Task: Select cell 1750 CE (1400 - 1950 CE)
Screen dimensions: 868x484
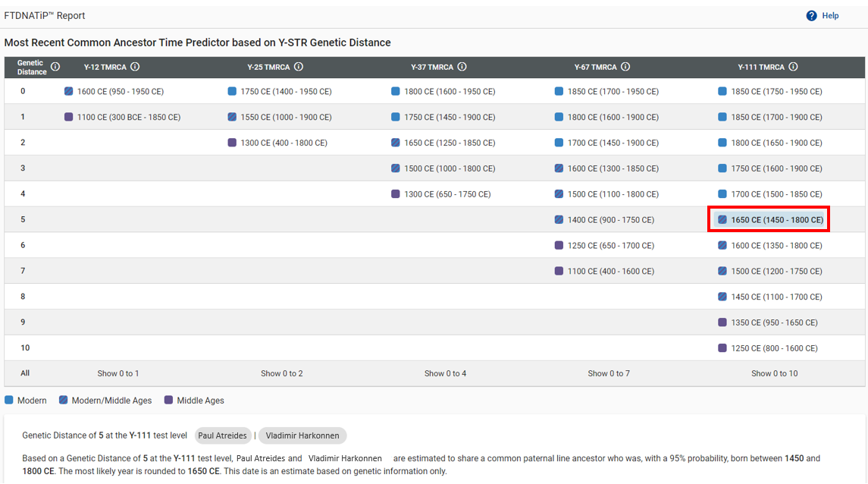Action: 280,91
